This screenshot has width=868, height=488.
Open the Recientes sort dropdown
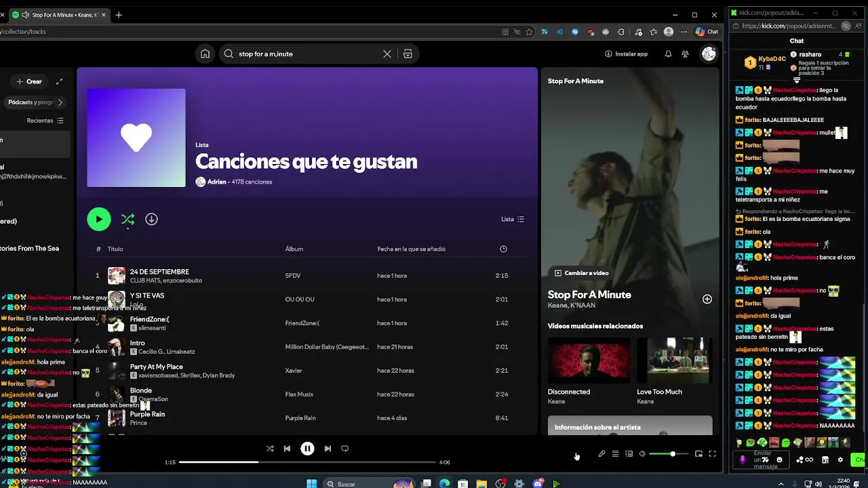pyautogui.click(x=45, y=121)
